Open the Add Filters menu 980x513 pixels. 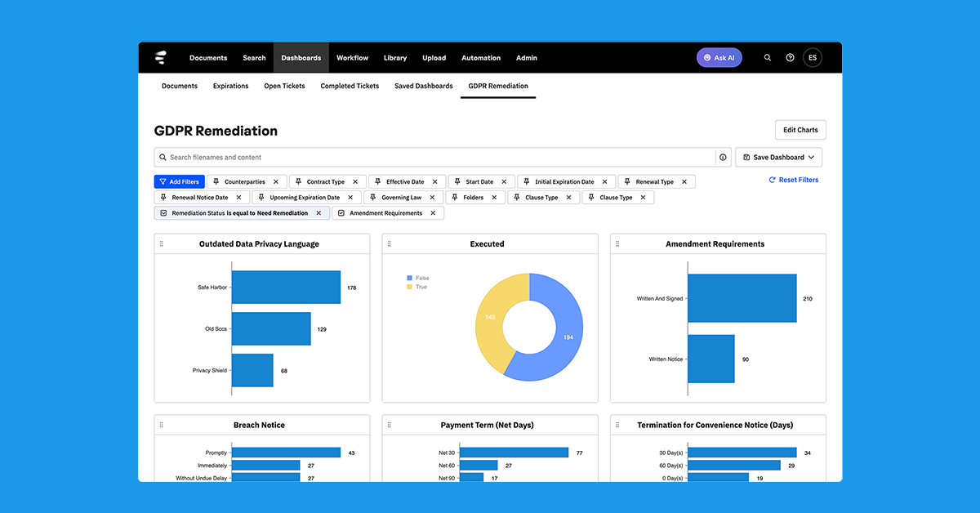pos(179,181)
